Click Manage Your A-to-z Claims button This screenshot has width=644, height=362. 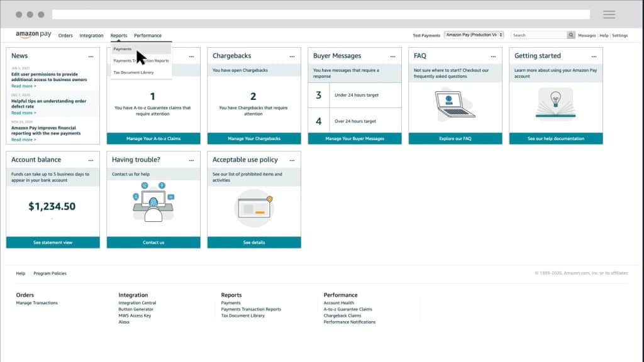pos(153,139)
